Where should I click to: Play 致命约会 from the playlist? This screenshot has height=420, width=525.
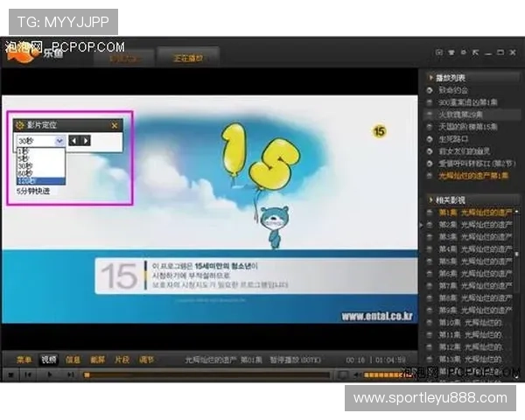tap(454, 90)
